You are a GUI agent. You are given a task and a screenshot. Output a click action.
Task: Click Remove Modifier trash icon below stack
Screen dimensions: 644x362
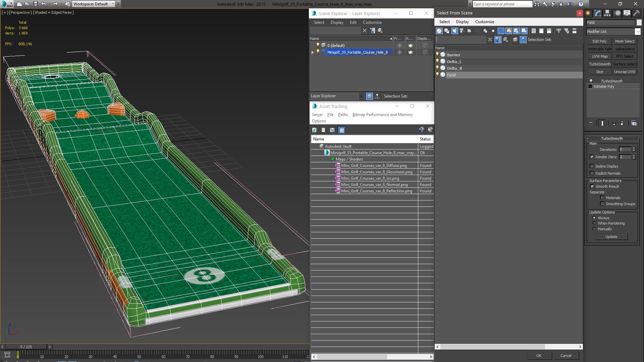pos(622,123)
